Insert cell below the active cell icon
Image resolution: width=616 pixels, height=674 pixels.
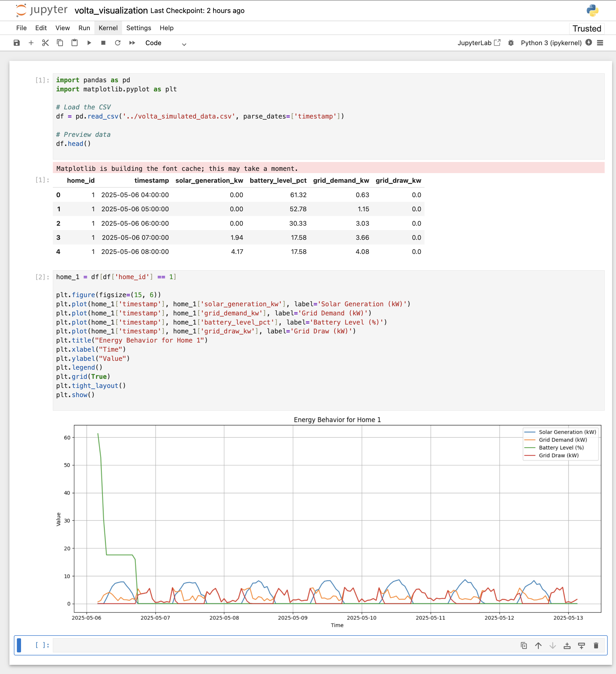click(581, 645)
